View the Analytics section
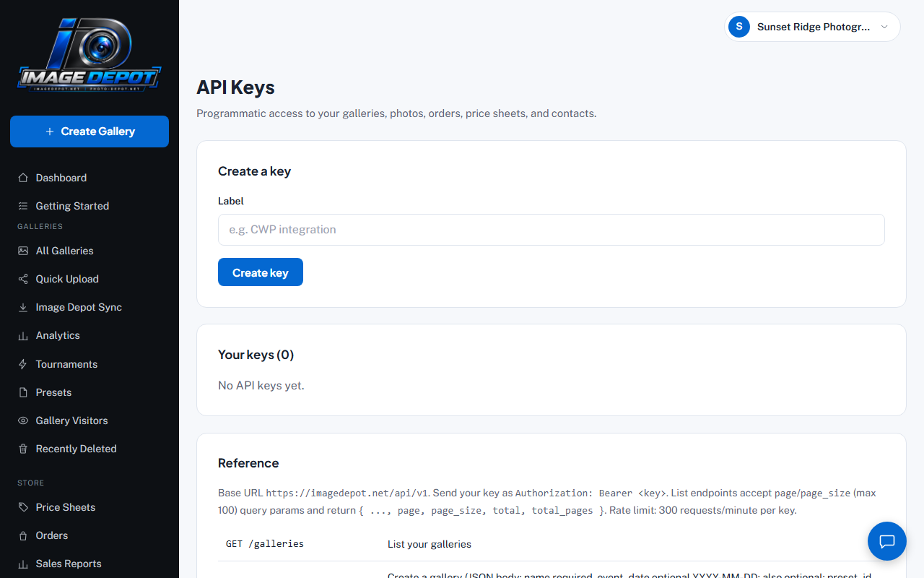Screen dimensions: 924x578 (x=90, y=335)
